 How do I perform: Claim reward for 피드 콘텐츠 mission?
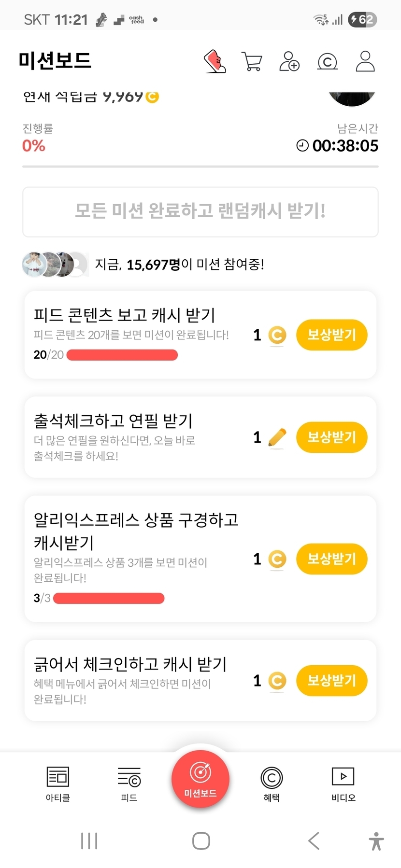[x=331, y=335]
